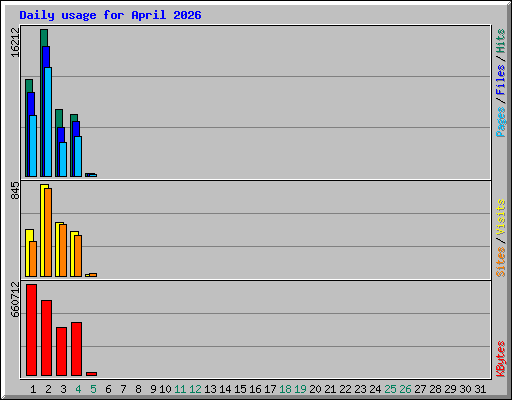512x400 pixels.
Task: Click the cyan Pages legend label
Action: (x=500, y=122)
